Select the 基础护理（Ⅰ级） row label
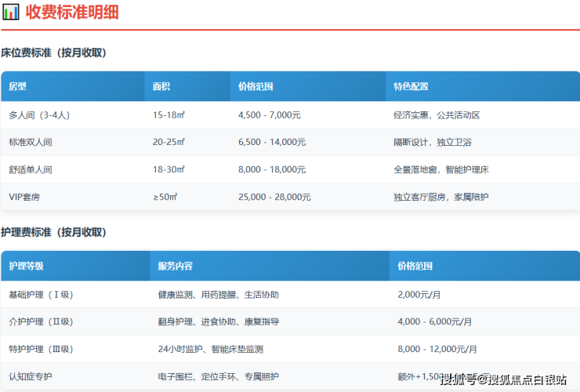 point(41,295)
